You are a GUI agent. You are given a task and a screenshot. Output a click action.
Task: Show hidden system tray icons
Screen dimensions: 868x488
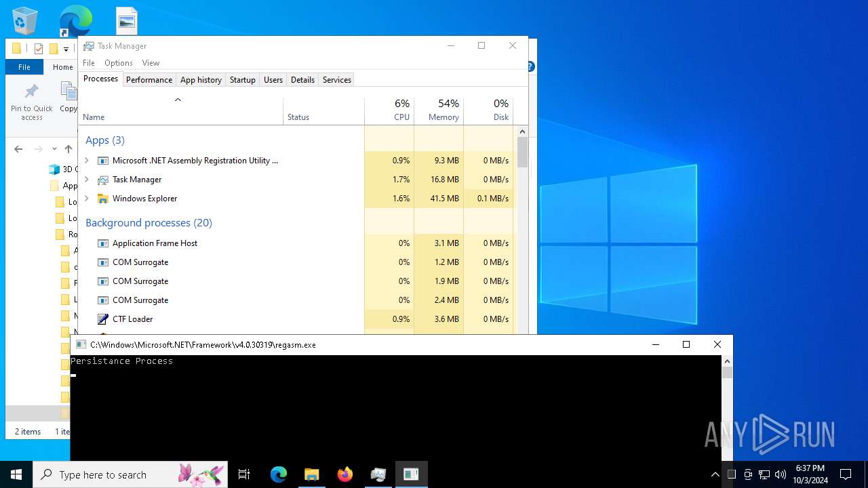click(715, 474)
